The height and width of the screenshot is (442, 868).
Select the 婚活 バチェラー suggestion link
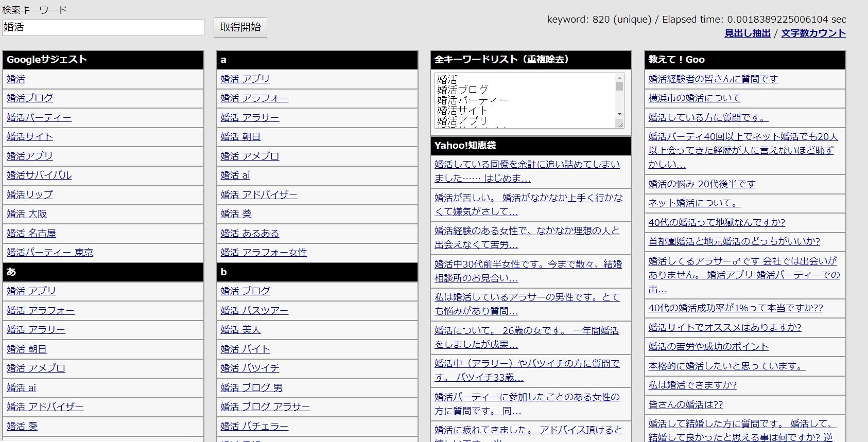click(254, 427)
